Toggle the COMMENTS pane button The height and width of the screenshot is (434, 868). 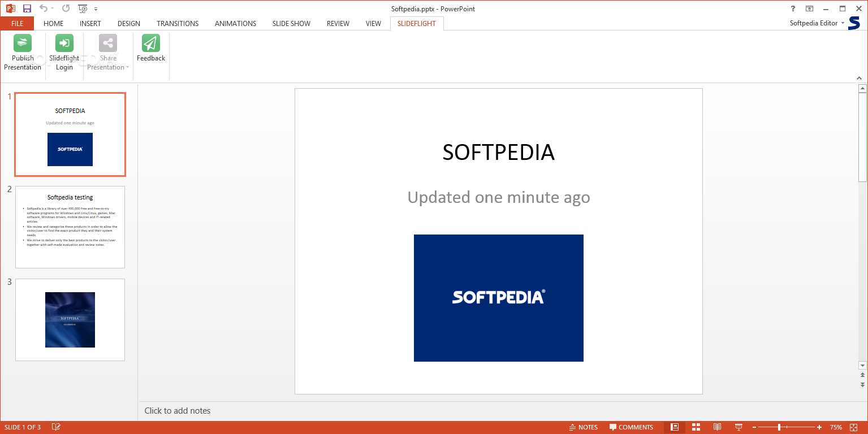coord(631,427)
